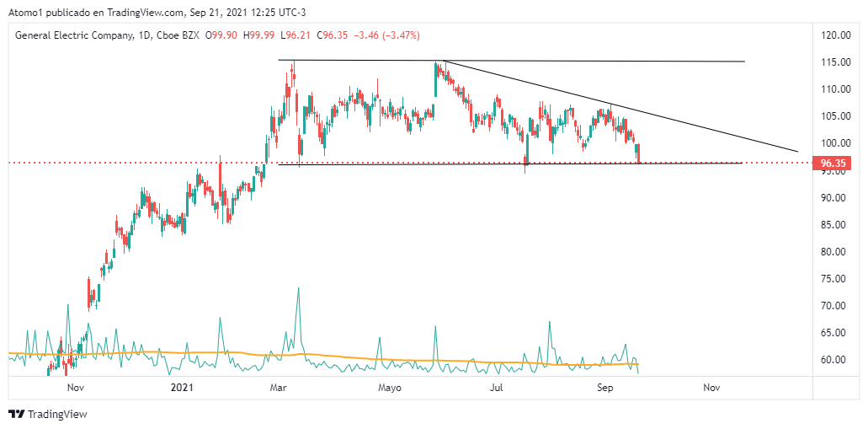This screenshot has height=429, width=868.
Task: Click the close value C96.35
Action: click(333, 35)
